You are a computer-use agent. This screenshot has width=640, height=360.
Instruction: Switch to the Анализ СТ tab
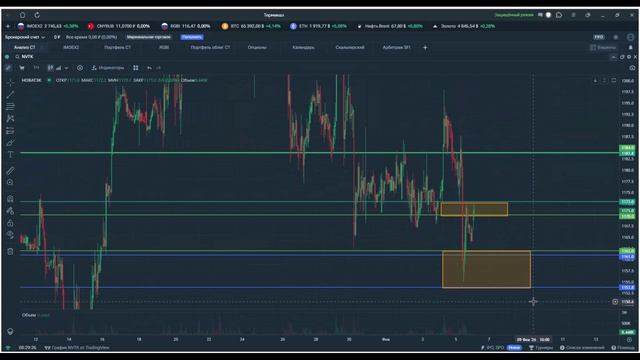[x=24, y=47]
